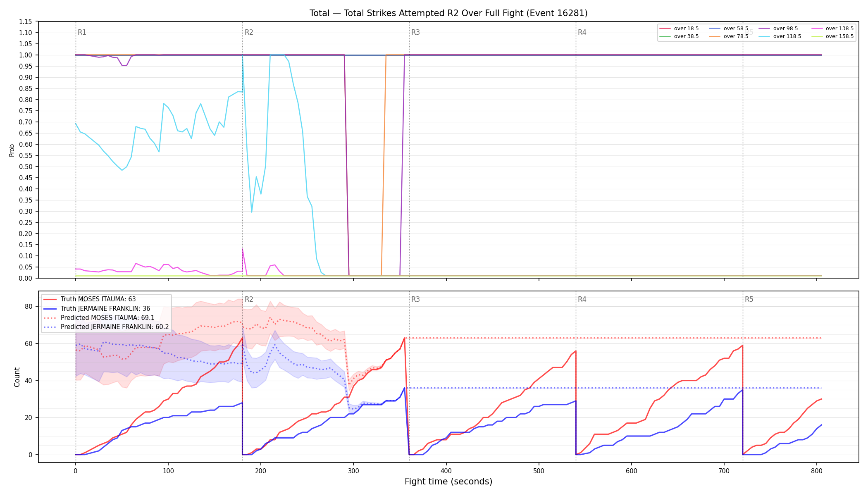The height and width of the screenshot is (496, 868).
Task: Click the 'Fight time (seconds)' axis label
Action: tap(448, 482)
